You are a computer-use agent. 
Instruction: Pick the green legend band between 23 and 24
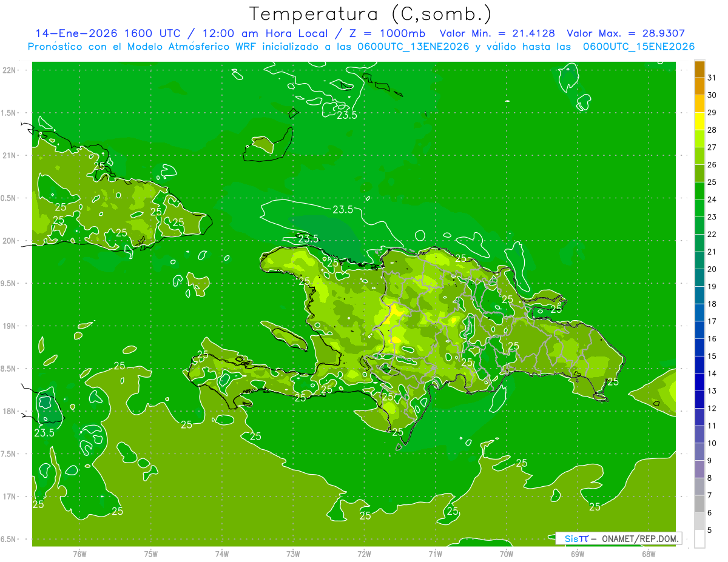(699, 208)
